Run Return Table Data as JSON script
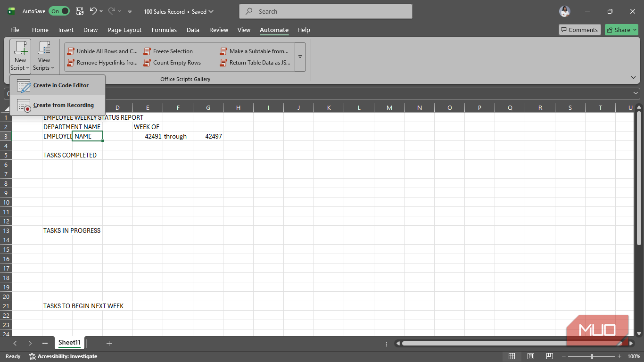The width and height of the screenshot is (644, 362). coord(256,63)
